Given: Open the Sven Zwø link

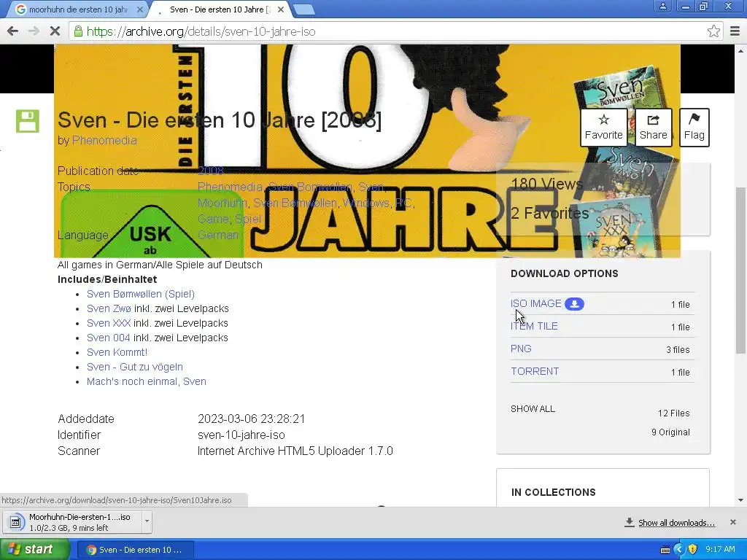Looking at the screenshot, I should coord(109,308).
